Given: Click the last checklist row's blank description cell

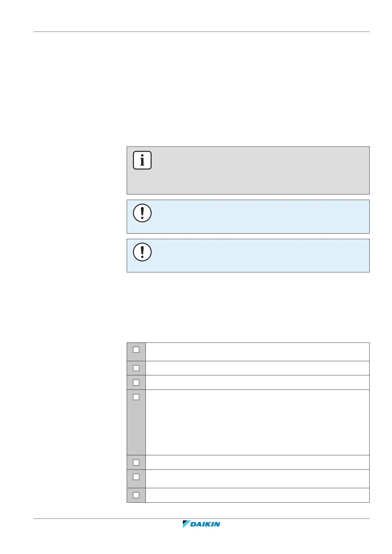Looking at the screenshot, I should [257, 495].
